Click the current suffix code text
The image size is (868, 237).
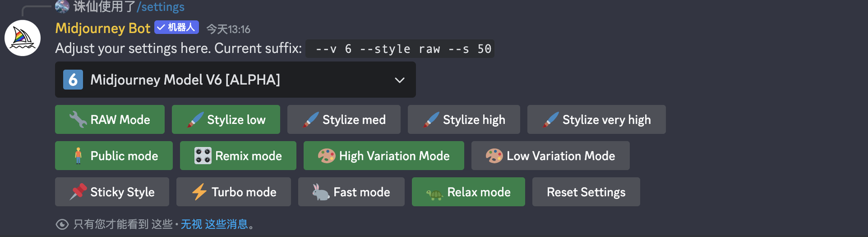(400, 49)
